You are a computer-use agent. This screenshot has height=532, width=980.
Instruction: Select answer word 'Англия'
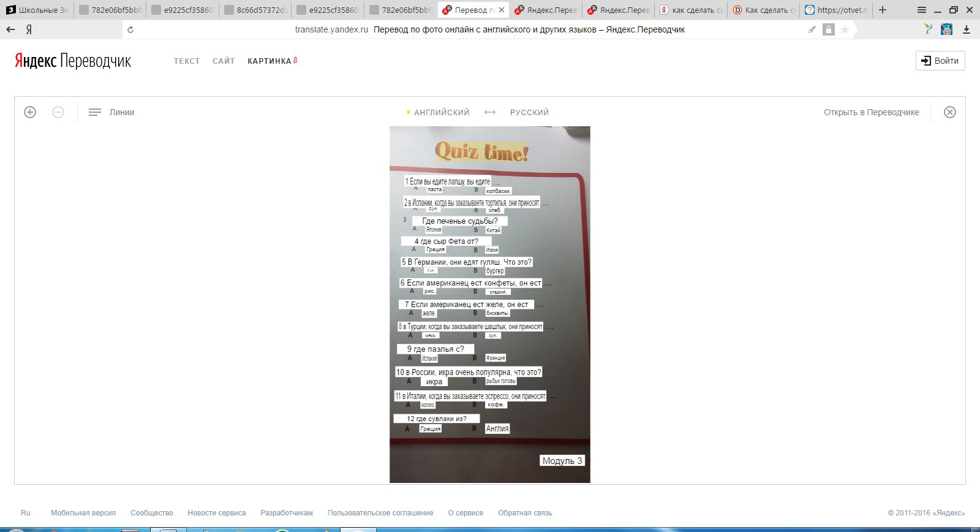coord(497,429)
